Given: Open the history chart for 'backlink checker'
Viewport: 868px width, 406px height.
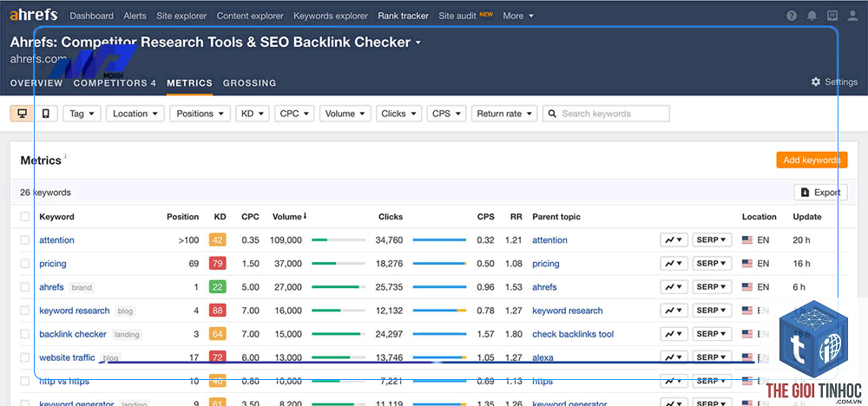Looking at the screenshot, I should [674, 334].
